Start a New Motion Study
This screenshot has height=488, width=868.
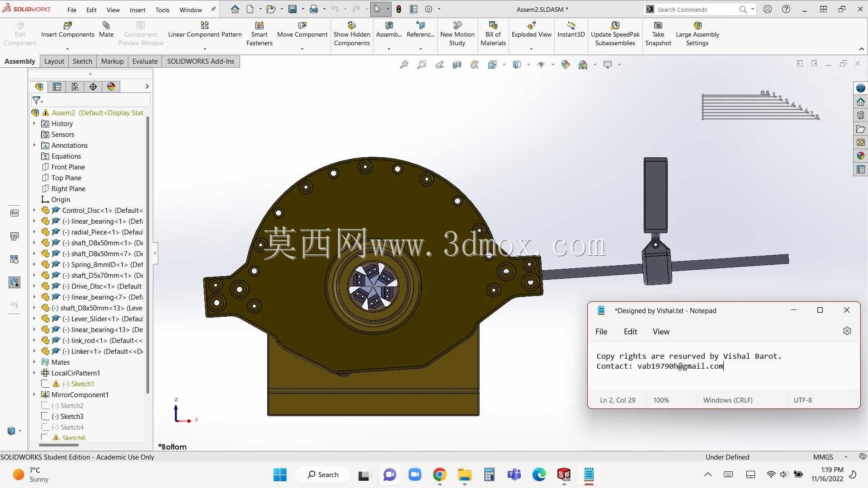(457, 34)
